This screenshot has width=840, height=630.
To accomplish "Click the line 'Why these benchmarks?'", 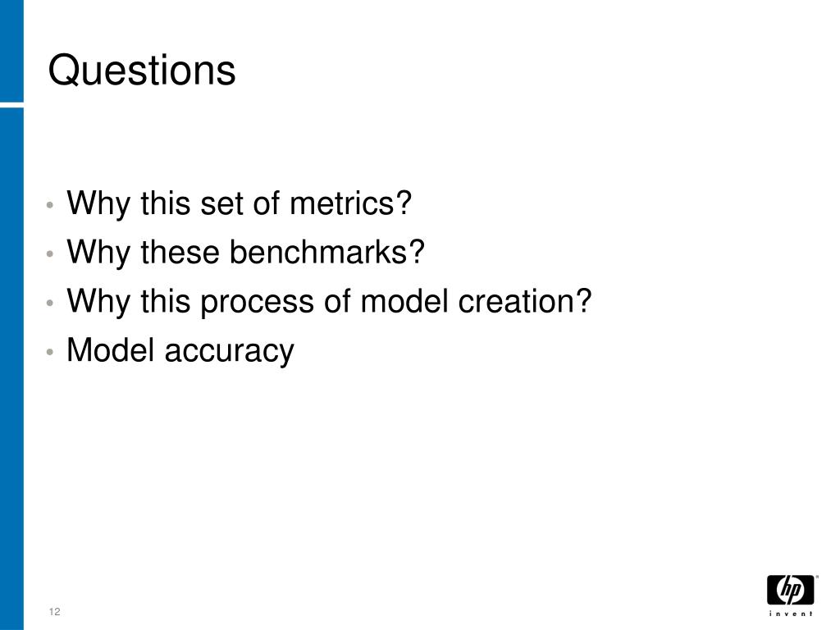I will 245,253.
